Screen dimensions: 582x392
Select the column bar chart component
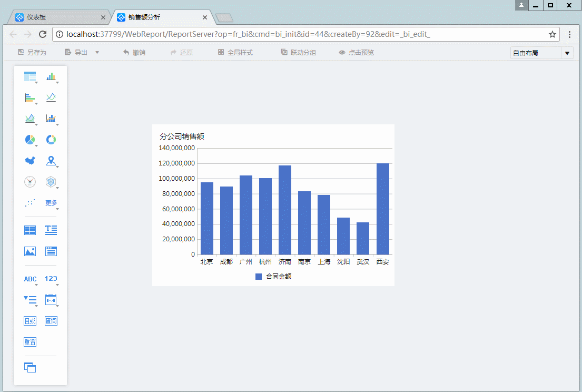coord(51,76)
